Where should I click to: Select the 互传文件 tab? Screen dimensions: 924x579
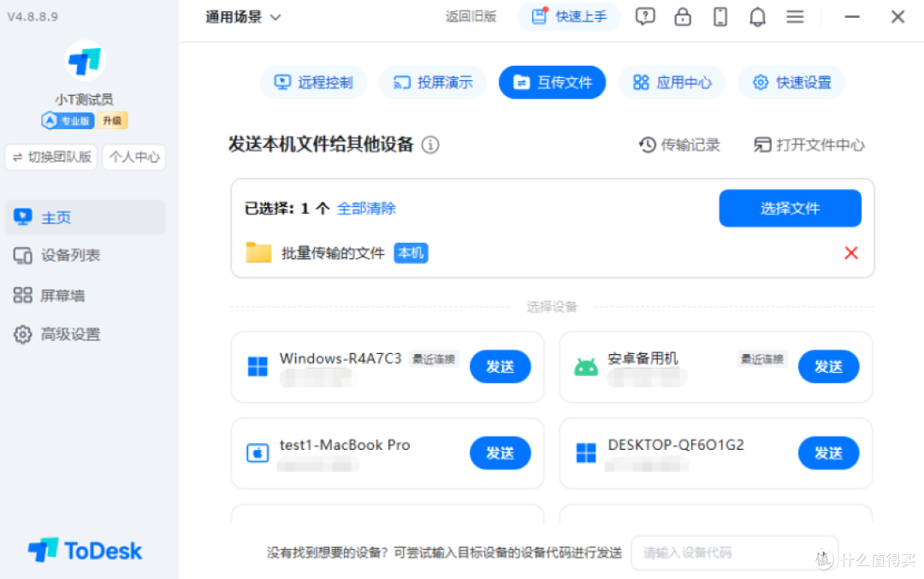pyautogui.click(x=552, y=82)
